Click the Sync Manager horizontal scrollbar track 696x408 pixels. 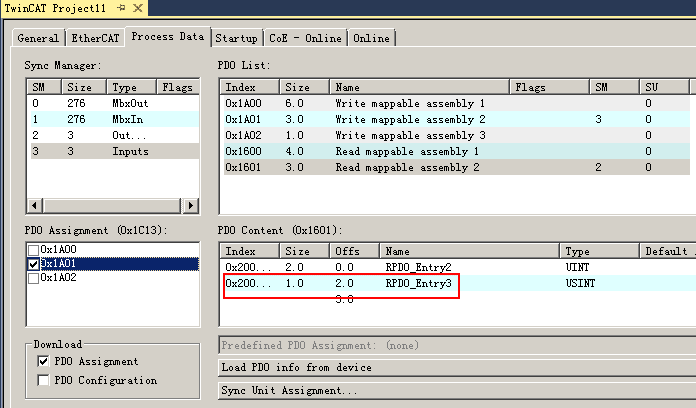110,205
